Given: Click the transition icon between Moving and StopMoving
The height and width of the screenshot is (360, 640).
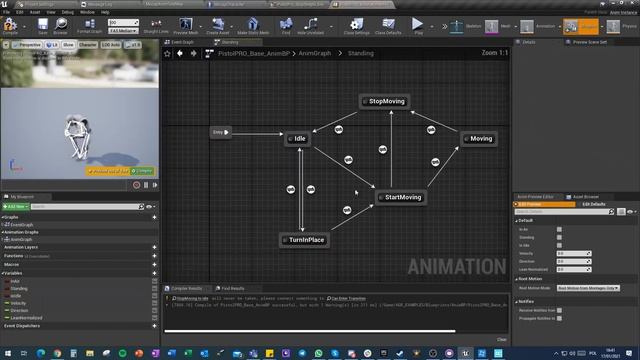Looking at the screenshot, I should point(431,130).
